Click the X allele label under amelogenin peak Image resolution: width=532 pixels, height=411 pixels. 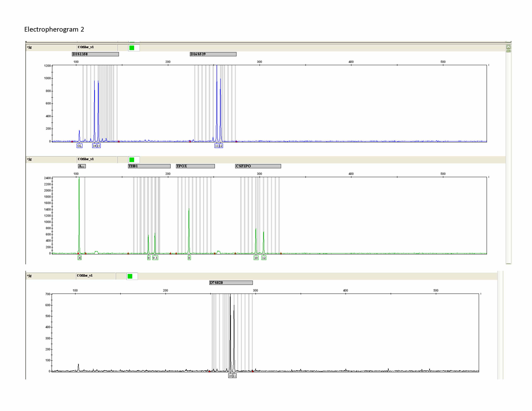79,258
